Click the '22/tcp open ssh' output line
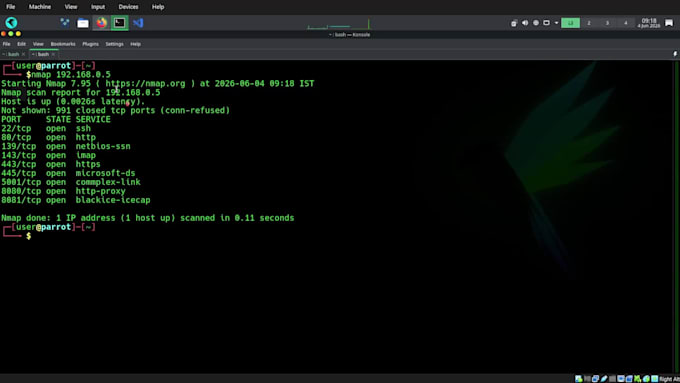Viewport: 680px width, 383px height. [46, 128]
